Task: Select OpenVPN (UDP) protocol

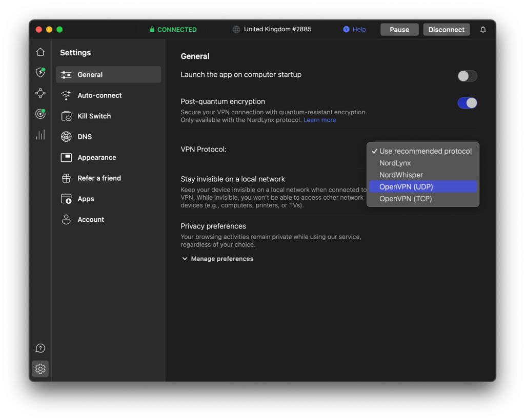Action: (x=423, y=186)
